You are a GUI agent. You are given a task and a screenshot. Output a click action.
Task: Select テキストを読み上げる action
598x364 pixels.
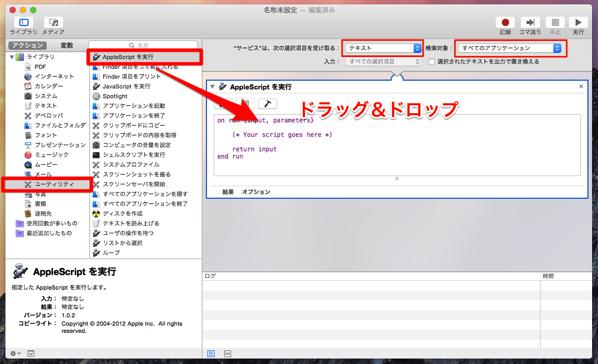(130, 223)
